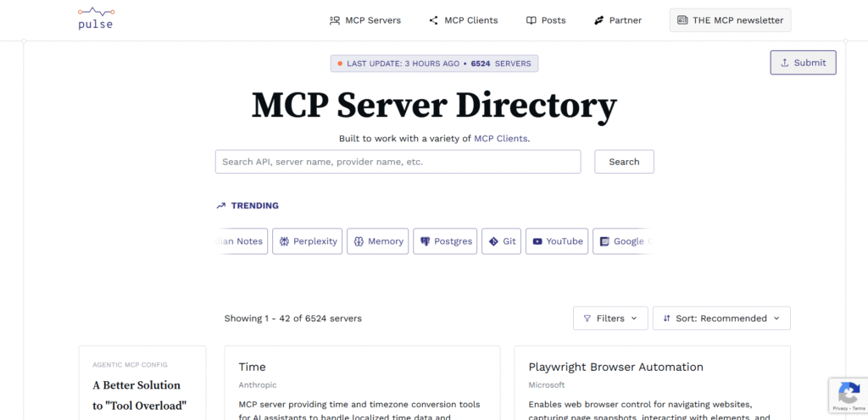Go to the Posts page
The width and height of the screenshot is (868, 420).
coord(546,20)
